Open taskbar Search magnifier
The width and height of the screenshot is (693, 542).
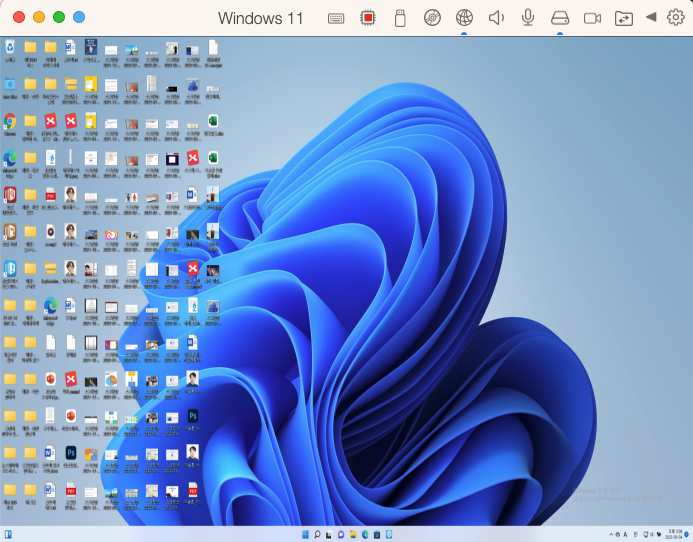[x=317, y=534]
